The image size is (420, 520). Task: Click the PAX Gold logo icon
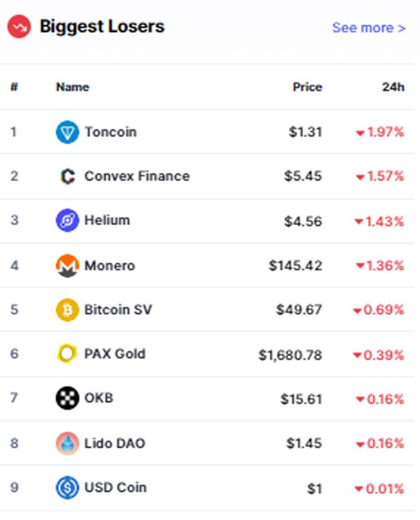click(68, 353)
